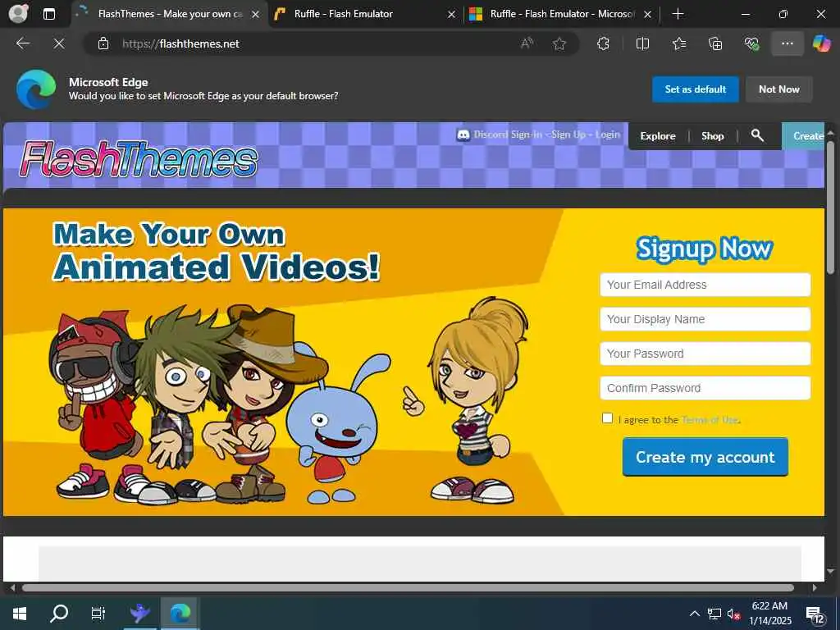Dismiss prompt with Not Now button

click(779, 89)
